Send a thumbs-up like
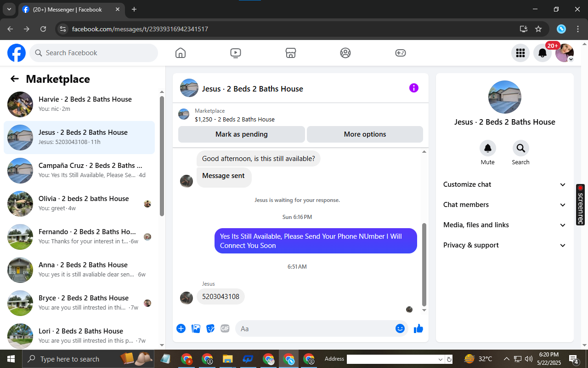Viewport: 588px width, 368px height. (x=418, y=328)
